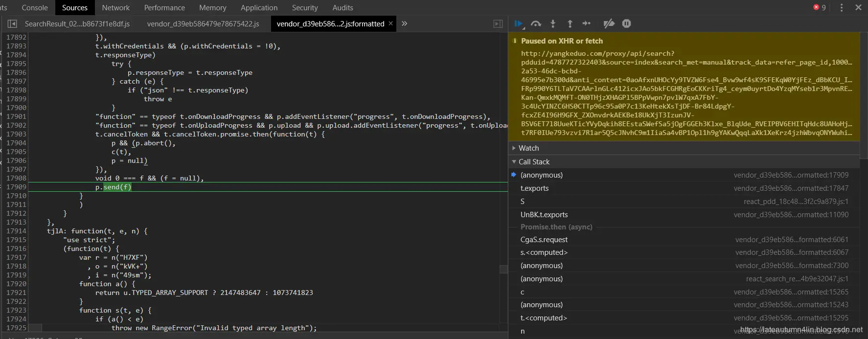The width and height of the screenshot is (868, 339).
Task: Toggle breakpoint on line 17909
Action: click(16, 187)
